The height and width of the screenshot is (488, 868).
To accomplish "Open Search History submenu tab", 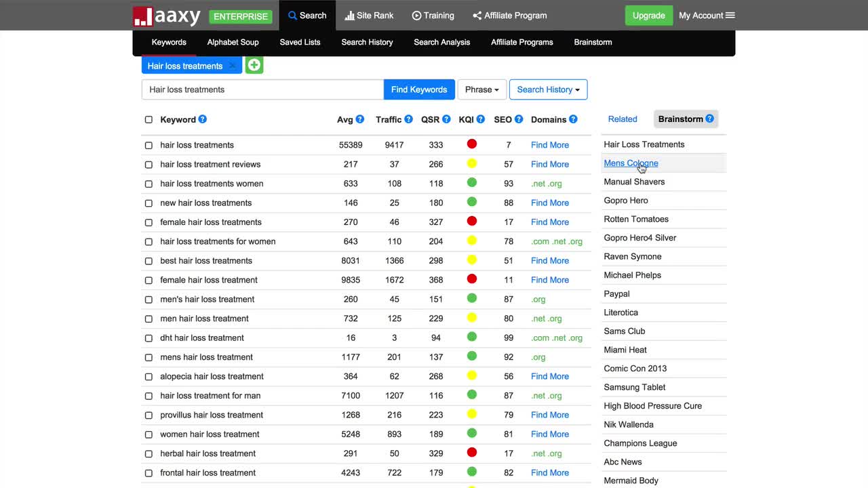I will point(367,42).
